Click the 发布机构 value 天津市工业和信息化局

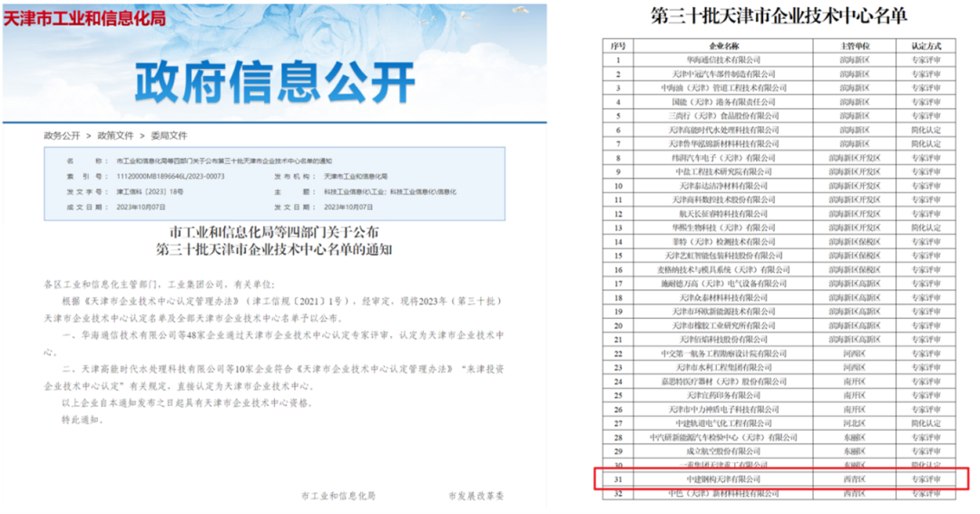(x=356, y=176)
